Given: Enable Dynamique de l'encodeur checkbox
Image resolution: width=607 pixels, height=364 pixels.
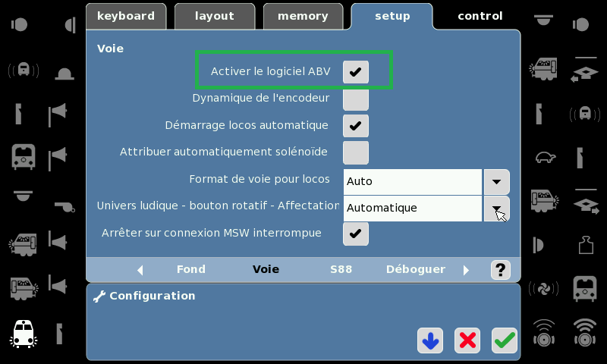Looking at the screenshot, I should pyautogui.click(x=355, y=99).
